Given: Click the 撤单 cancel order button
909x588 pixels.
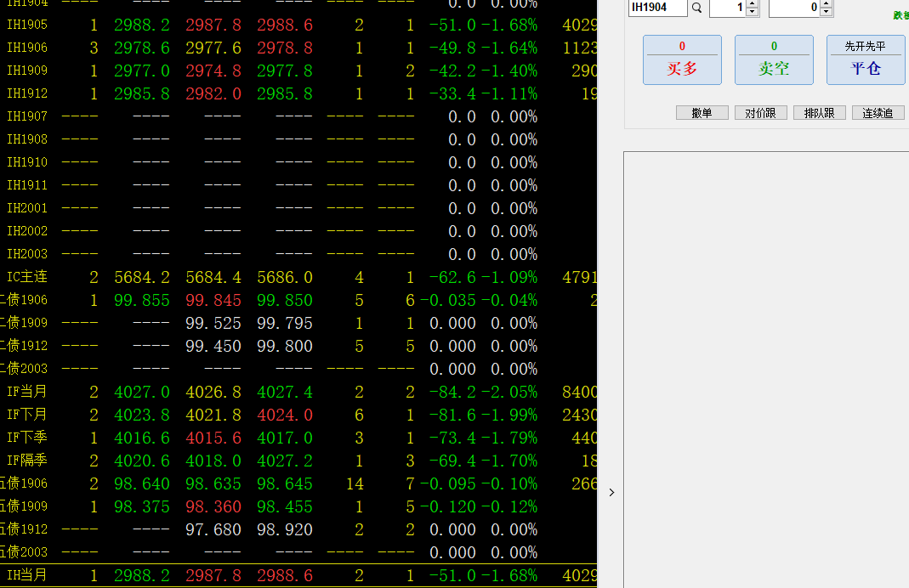Looking at the screenshot, I should pos(702,113).
